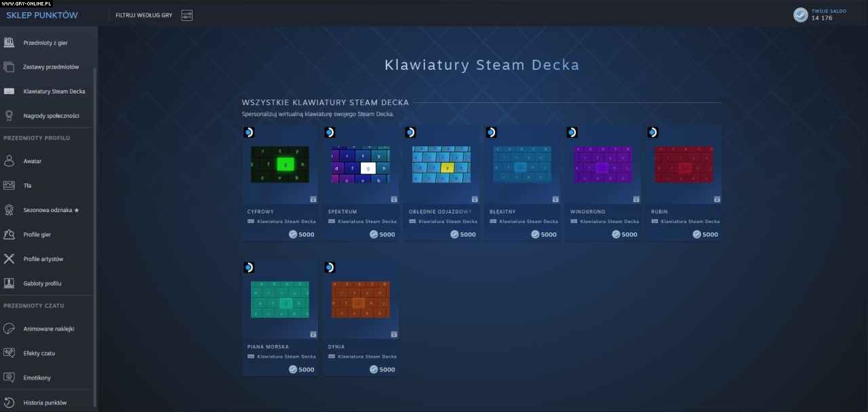Pick the orange Dynia keyboard theme
The height and width of the screenshot is (412, 868).
coord(360,300)
